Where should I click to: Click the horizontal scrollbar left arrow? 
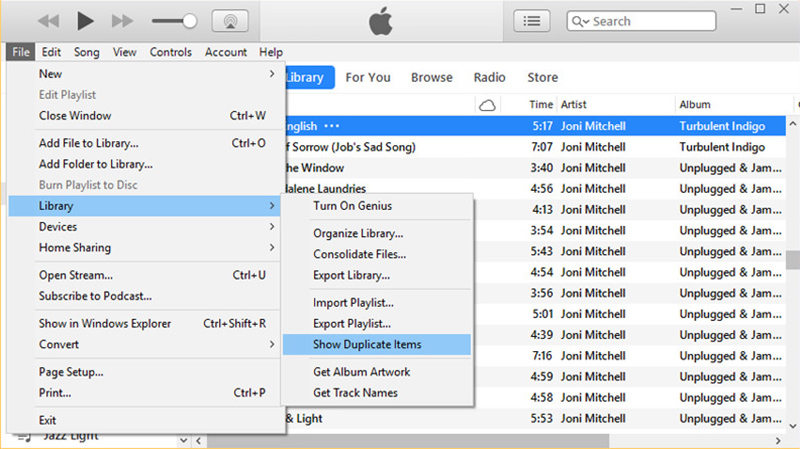(199, 441)
